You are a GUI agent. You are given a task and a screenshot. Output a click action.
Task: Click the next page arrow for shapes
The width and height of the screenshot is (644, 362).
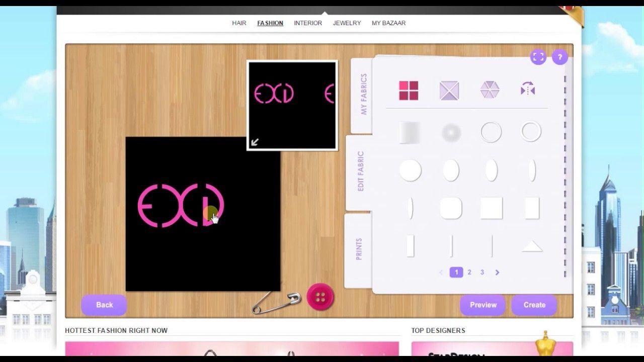tap(497, 272)
